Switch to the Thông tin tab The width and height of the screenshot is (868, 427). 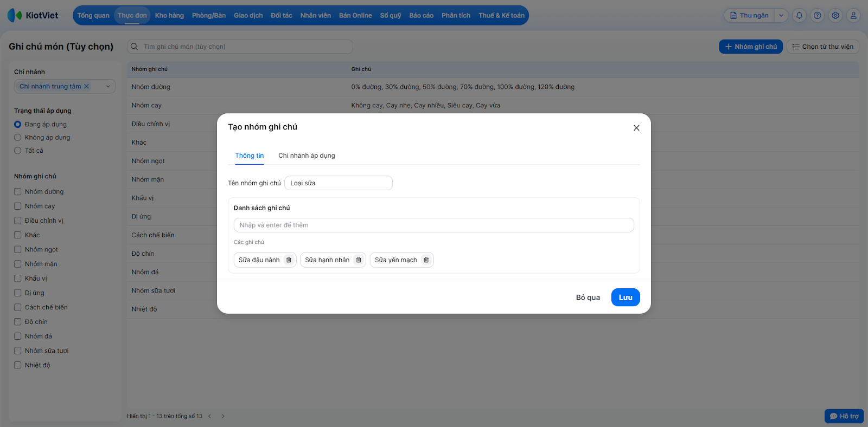point(250,156)
